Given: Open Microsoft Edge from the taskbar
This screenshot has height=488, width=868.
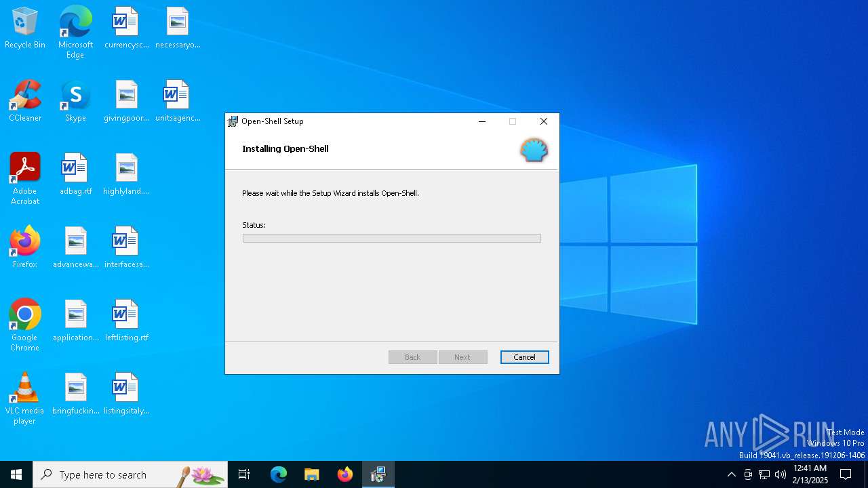Looking at the screenshot, I should click(279, 474).
